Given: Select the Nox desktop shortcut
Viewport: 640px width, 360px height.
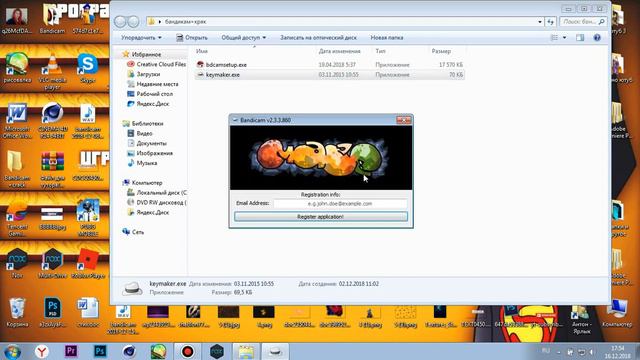Looking at the screenshot, I should point(17,263).
